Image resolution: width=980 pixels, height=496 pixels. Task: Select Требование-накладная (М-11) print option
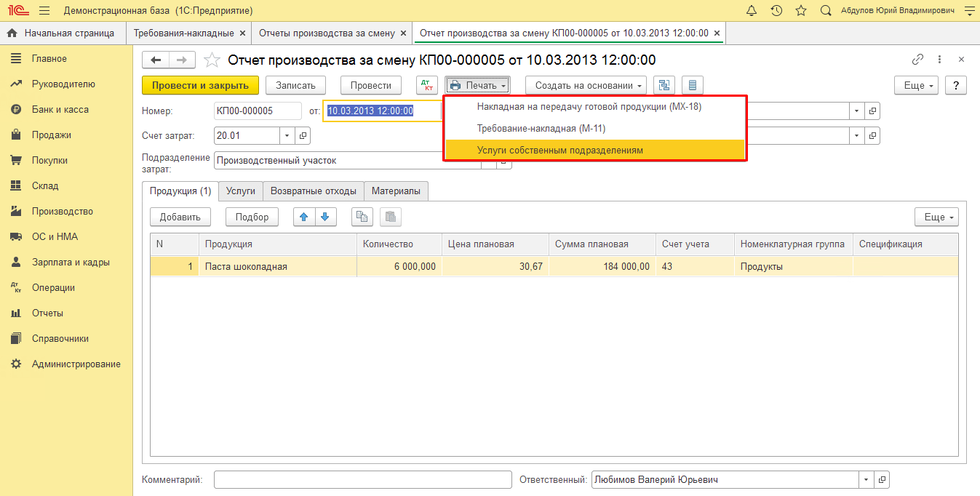pyautogui.click(x=541, y=128)
